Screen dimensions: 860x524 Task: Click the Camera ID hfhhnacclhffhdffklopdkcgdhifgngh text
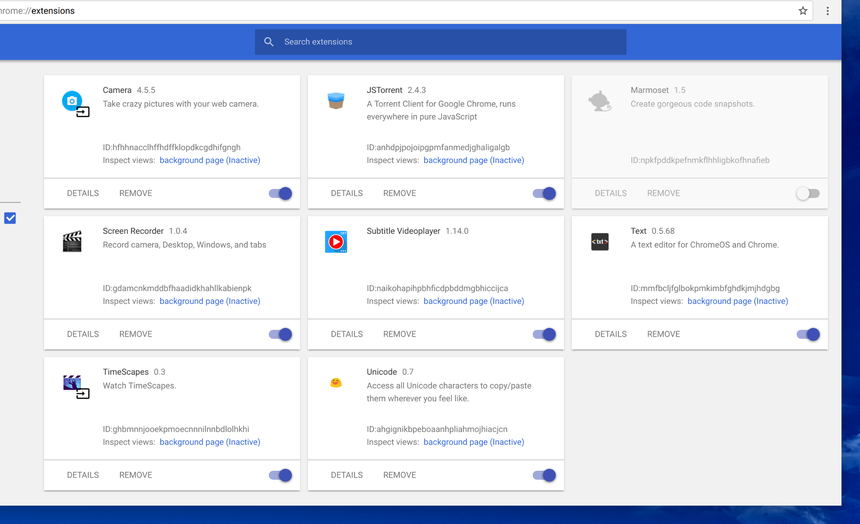point(171,147)
